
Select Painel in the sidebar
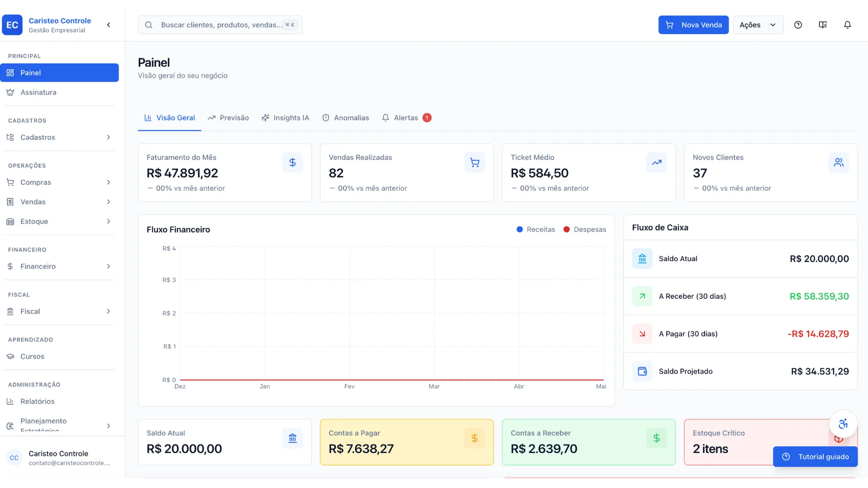(x=59, y=73)
